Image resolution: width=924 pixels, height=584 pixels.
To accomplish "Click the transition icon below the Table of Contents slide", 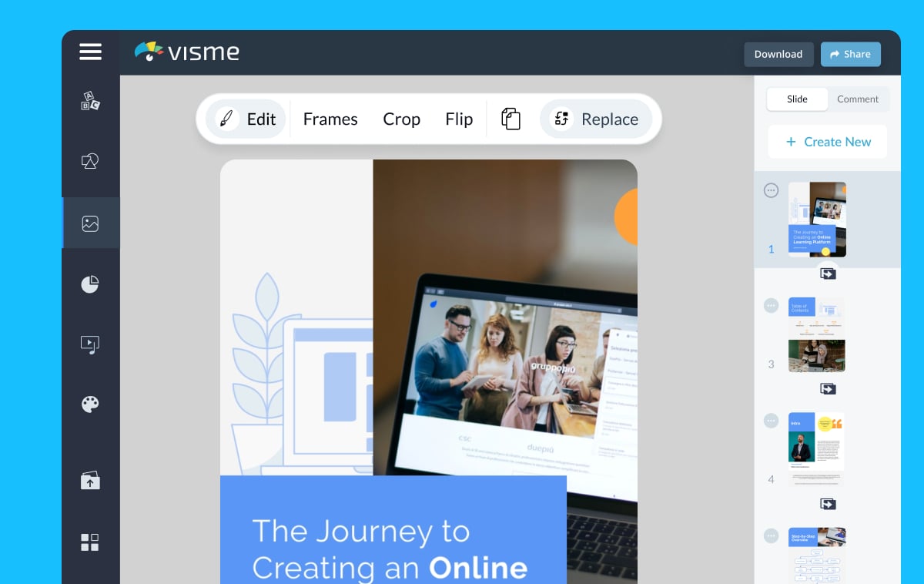I will click(828, 388).
